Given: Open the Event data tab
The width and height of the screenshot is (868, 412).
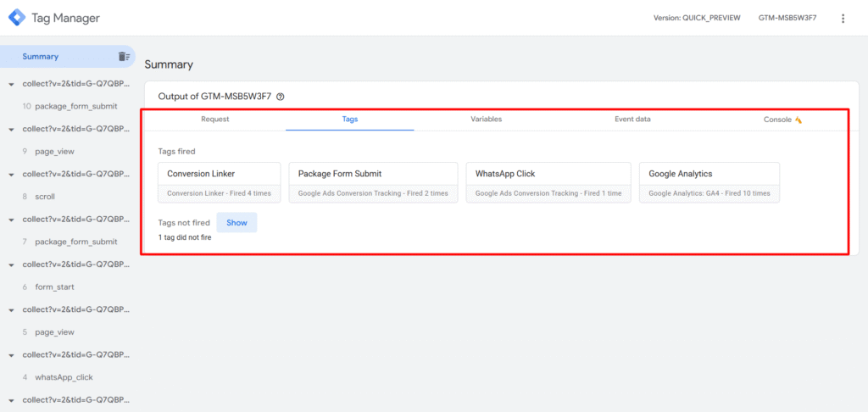Looking at the screenshot, I should pyautogui.click(x=632, y=120).
